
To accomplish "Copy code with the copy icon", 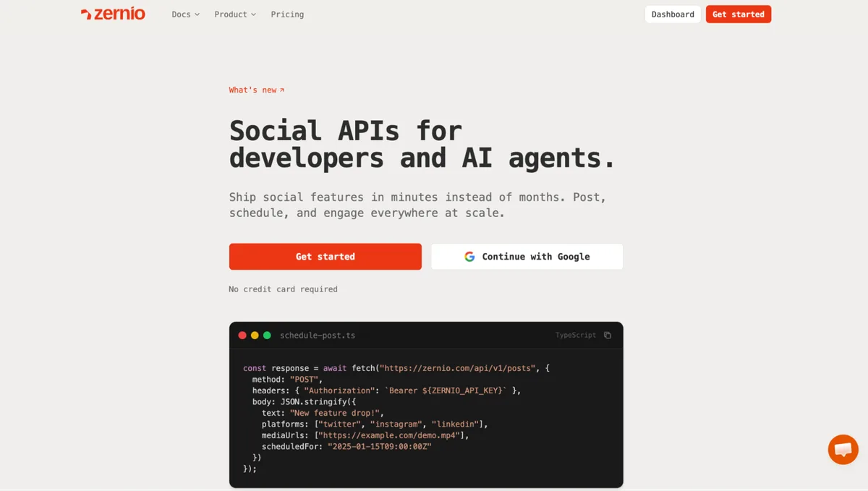I will (x=608, y=336).
